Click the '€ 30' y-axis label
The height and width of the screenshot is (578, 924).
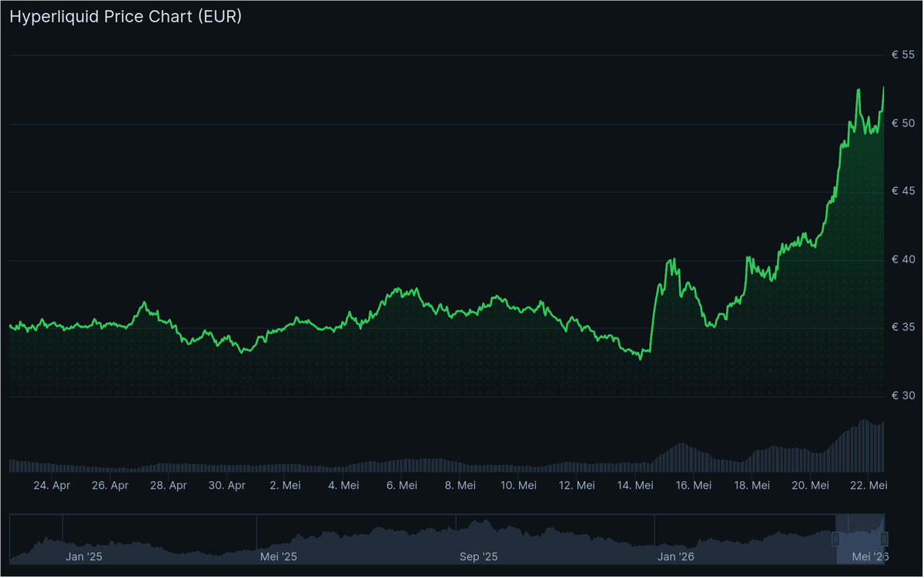tap(903, 396)
